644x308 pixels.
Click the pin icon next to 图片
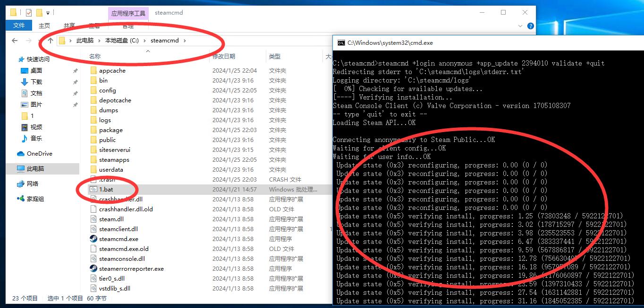[x=75, y=105]
